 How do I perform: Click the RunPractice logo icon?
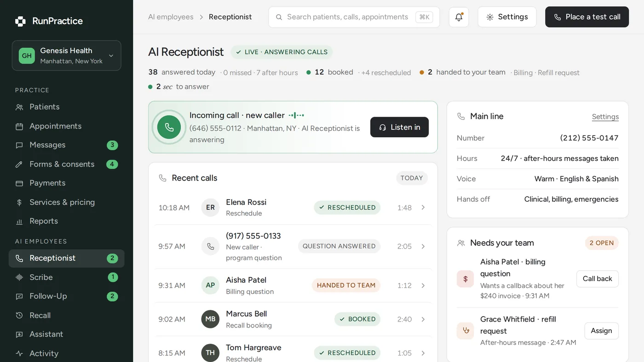20,21
